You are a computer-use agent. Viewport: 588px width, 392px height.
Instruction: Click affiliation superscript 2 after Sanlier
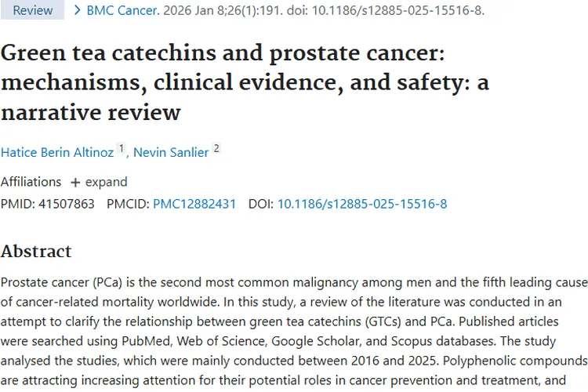click(x=216, y=149)
